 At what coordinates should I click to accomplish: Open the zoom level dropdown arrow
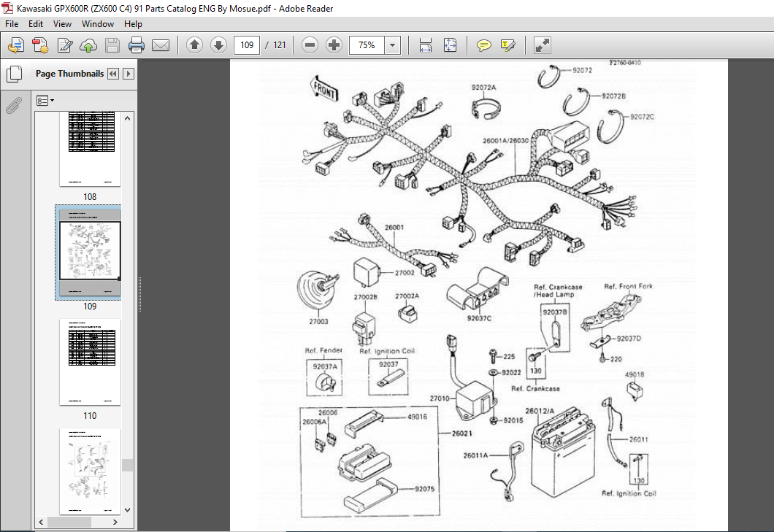tap(392, 45)
